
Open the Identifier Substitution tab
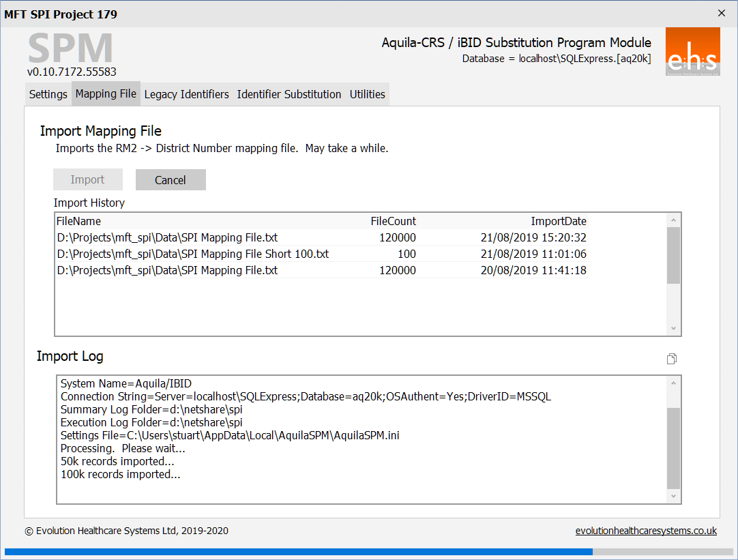[x=289, y=94]
